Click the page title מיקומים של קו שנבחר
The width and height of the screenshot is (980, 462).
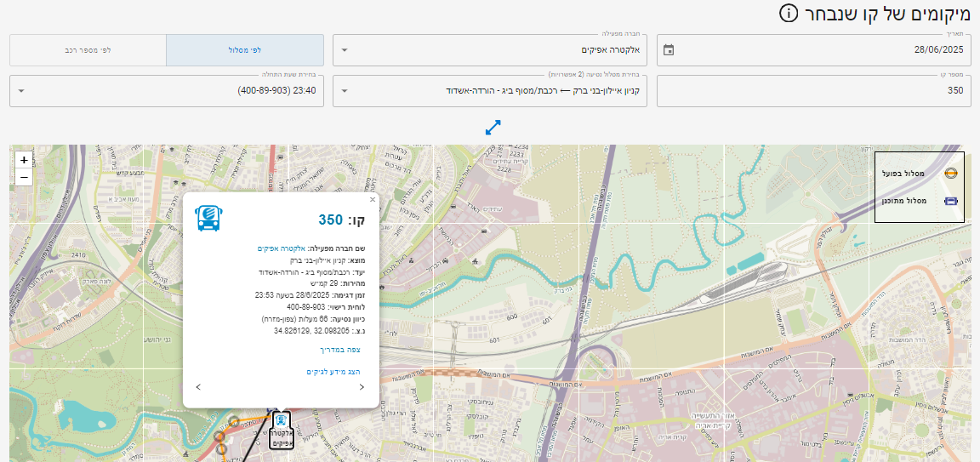pos(888,13)
